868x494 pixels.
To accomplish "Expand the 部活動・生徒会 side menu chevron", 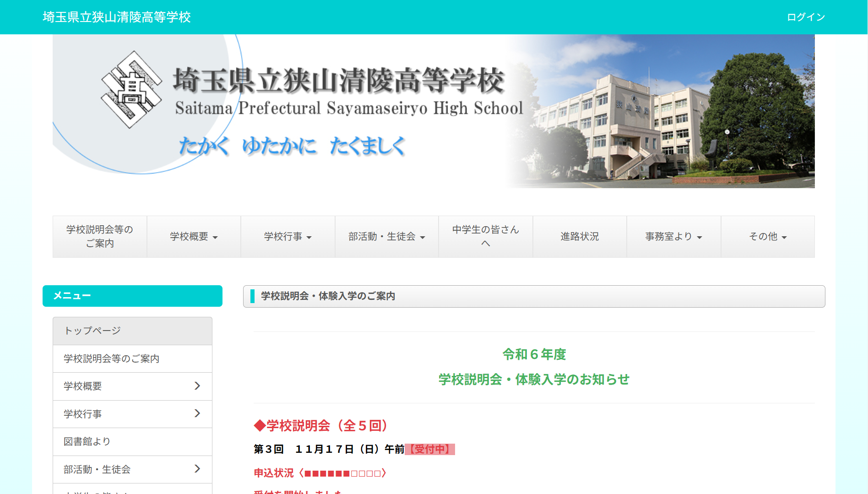I will tap(197, 469).
